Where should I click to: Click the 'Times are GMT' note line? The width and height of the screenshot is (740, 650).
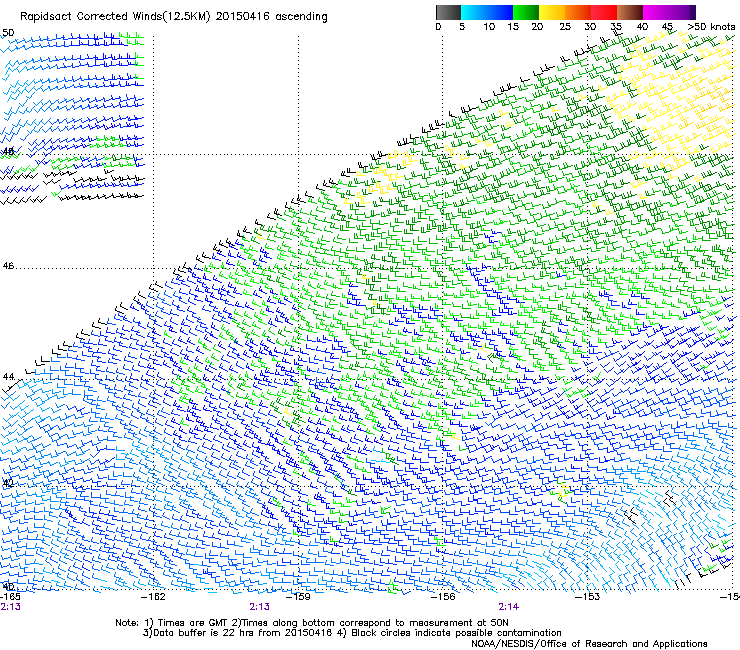312,623
